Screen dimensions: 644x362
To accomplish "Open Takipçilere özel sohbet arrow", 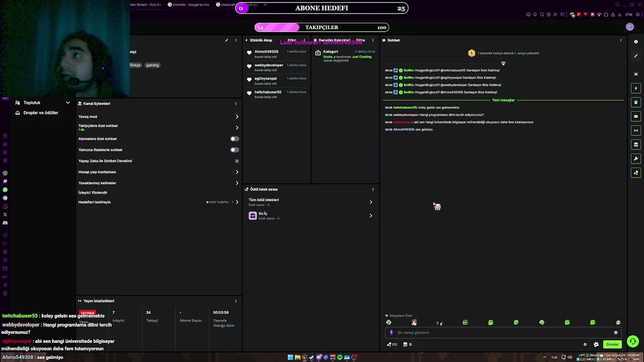I will (x=237, y=128).
